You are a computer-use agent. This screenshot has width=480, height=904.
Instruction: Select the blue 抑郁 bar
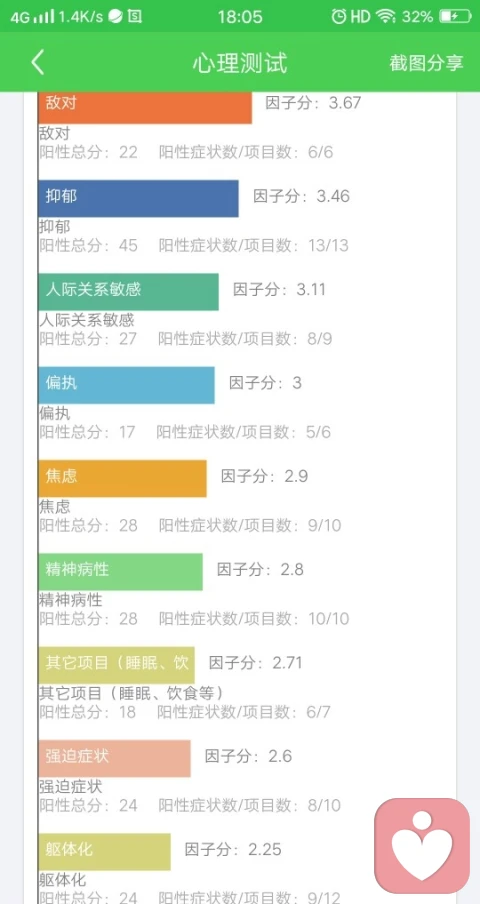(x=138, y=198)
